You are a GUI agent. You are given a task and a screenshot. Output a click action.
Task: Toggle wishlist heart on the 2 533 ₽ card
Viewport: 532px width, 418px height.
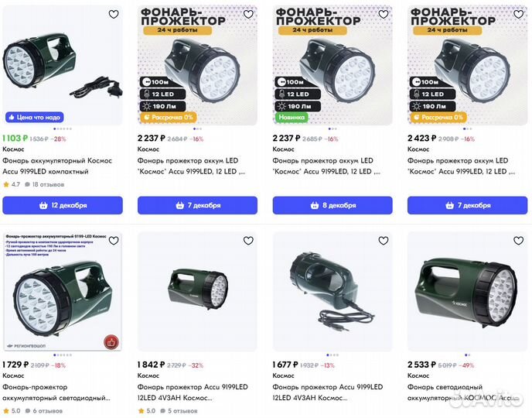tap(517, 241)
